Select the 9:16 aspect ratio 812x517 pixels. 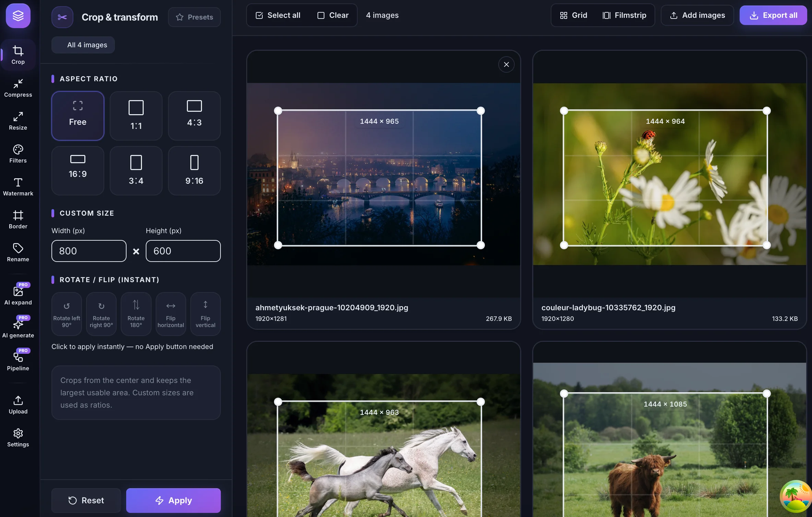click(x=194, y=171)
